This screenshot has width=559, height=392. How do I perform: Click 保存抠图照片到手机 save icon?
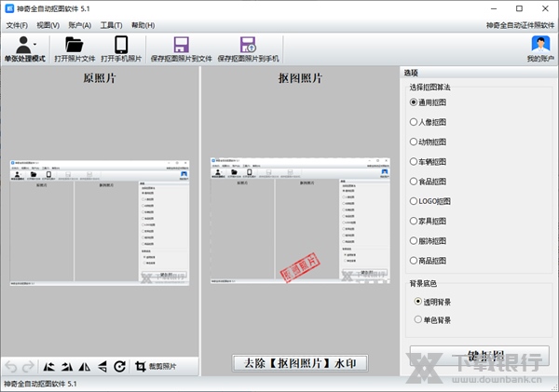coord(248,44)
